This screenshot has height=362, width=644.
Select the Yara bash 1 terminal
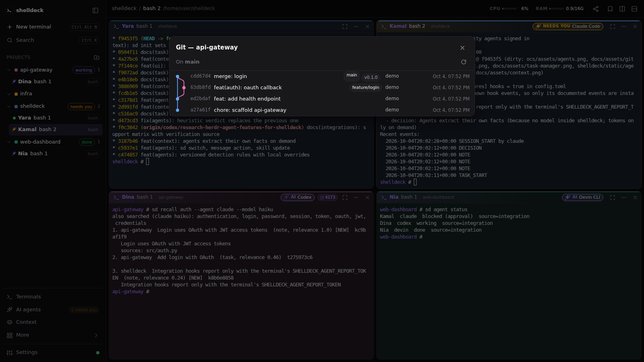tap(56, 118)
